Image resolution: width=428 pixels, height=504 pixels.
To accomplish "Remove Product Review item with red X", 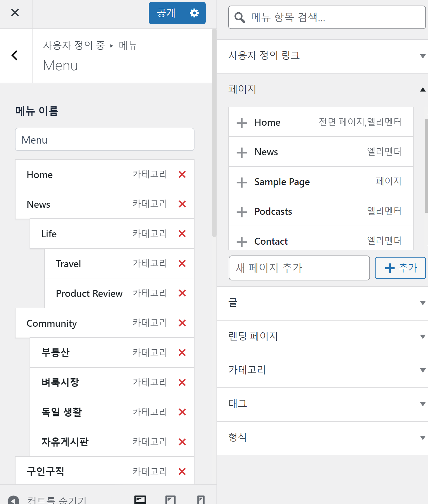I will point(182,293).
